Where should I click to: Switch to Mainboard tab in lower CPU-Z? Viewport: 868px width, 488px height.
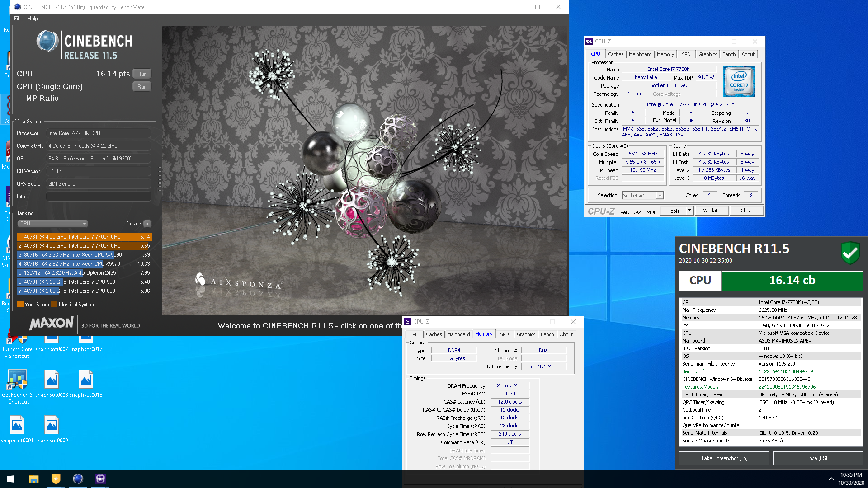tap(458, 334)
